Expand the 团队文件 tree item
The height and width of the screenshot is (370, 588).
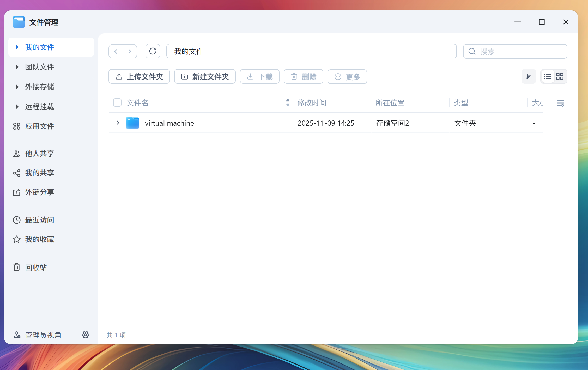17,67
